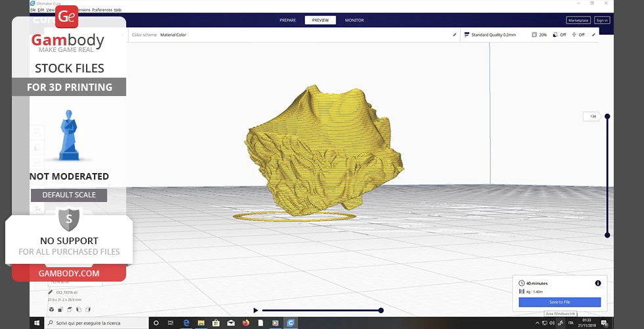Click the bottom handle of the layer slider
Image resolution: width=644 pixels, height=329 pixels.
point(607,235)
